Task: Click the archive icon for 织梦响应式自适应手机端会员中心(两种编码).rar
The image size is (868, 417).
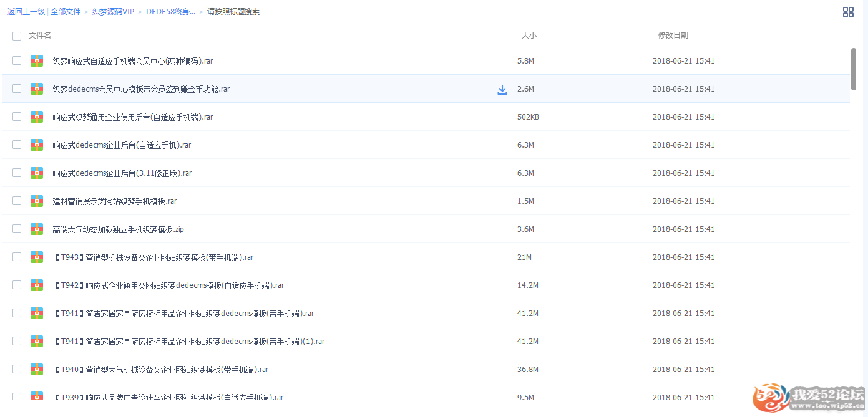Action: point(37,61)
